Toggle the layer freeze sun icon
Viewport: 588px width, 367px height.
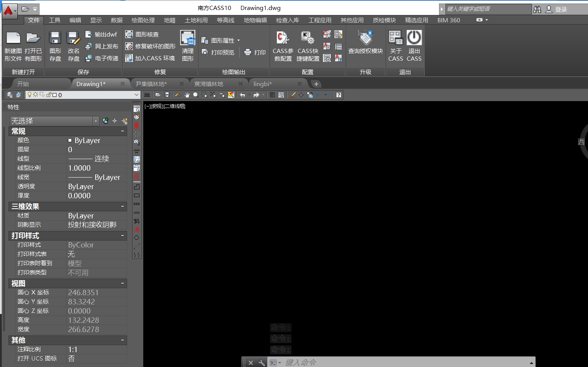tap(35, 95)
